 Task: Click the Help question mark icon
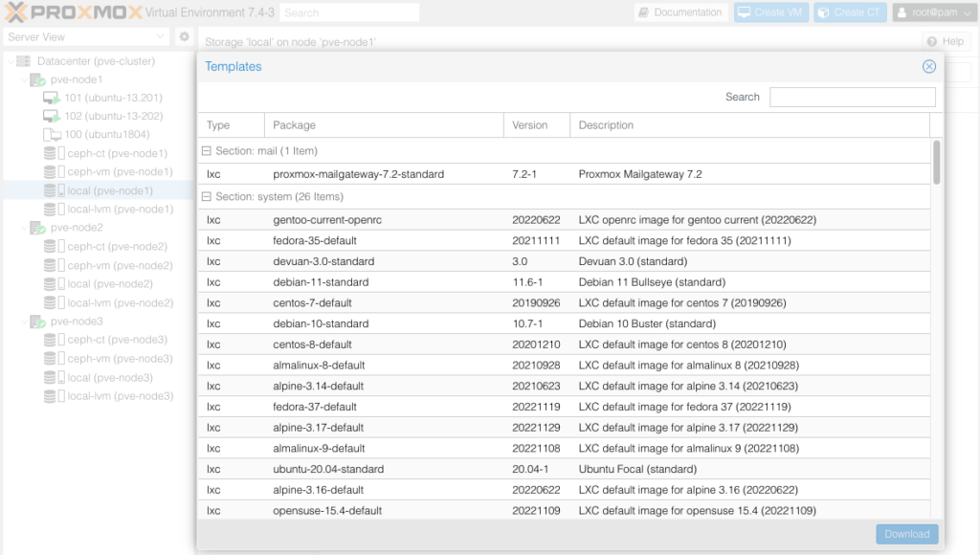coord(932,41)
